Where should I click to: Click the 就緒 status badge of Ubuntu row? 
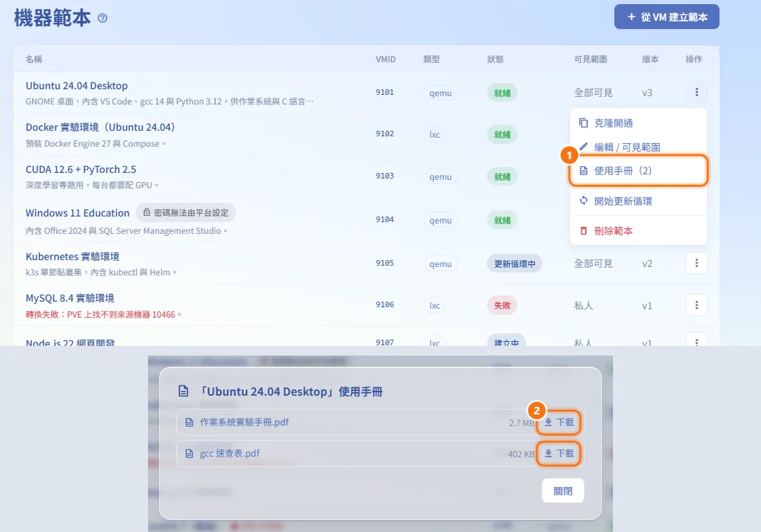(x=502, y=93)
